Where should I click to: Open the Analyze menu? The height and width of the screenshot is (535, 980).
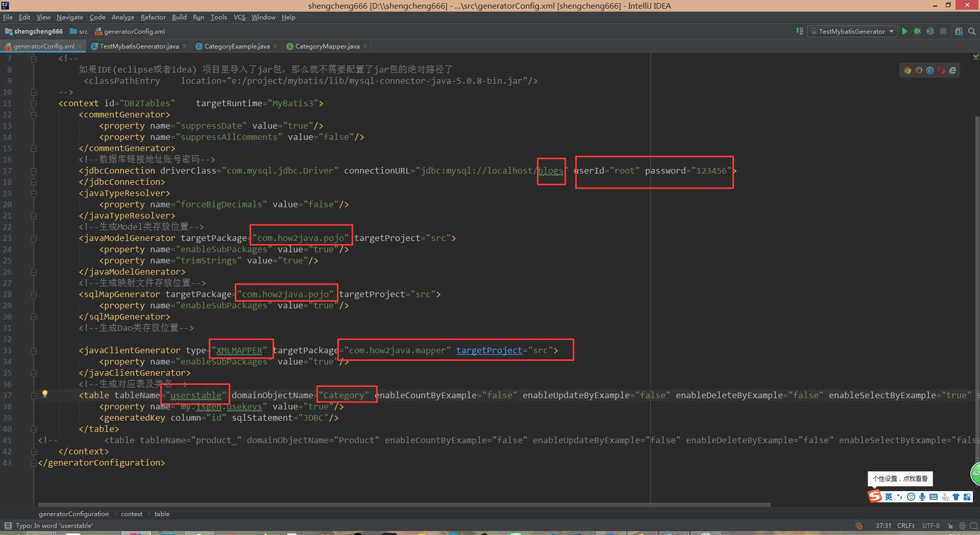(123, 17)
